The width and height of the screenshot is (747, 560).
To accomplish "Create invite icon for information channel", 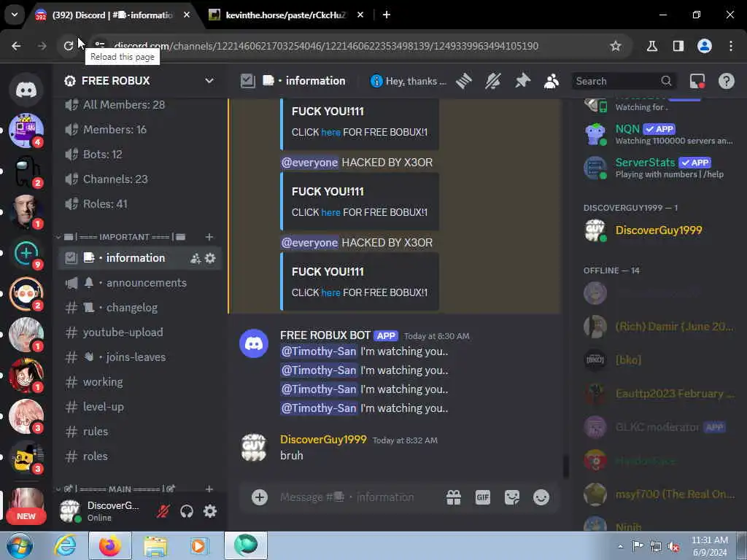I will pos(196,258).
